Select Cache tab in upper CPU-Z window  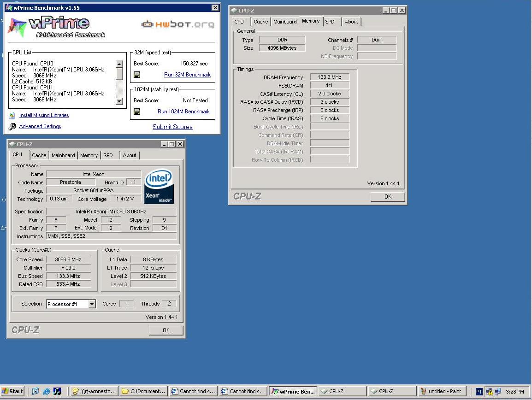[x=260, y=22]
